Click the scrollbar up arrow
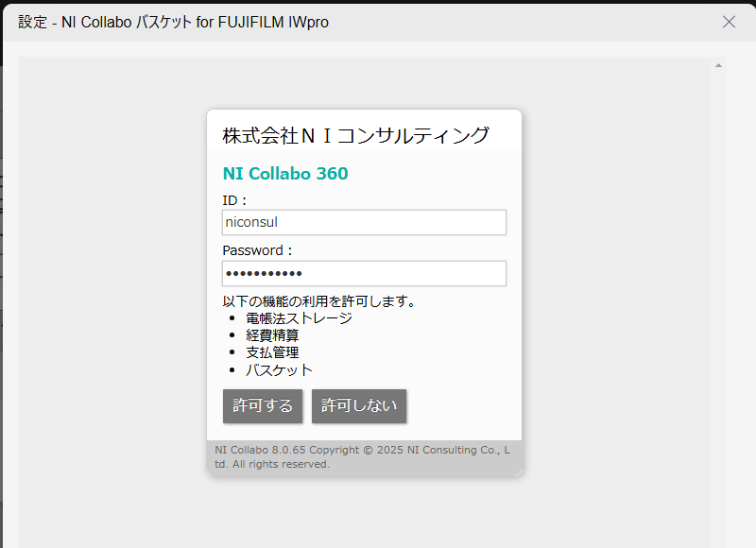 [718, 65]
